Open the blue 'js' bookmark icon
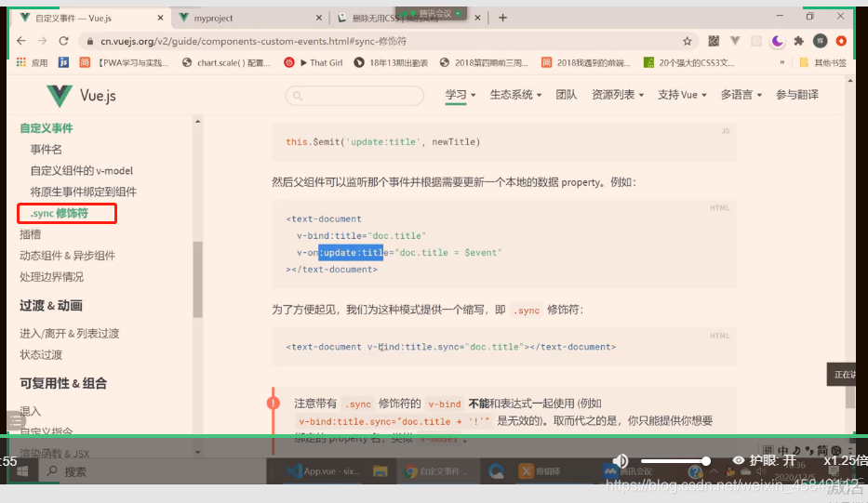 [63, 62]
